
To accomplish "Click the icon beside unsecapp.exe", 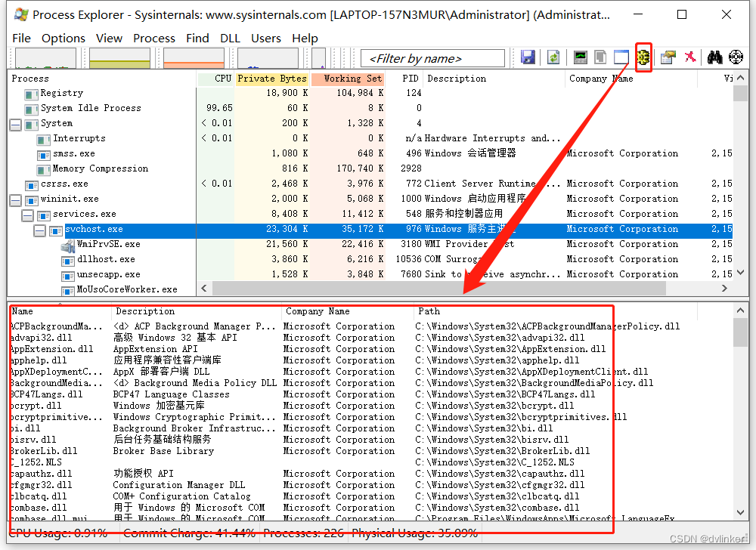I will (68, 276).
